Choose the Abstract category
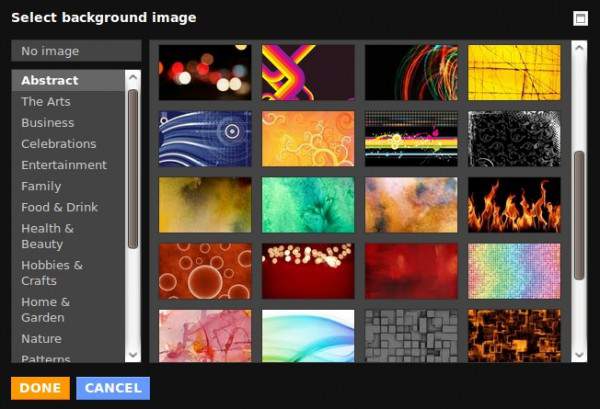This screenshot has height=409, width=600. tap(68, 80)
